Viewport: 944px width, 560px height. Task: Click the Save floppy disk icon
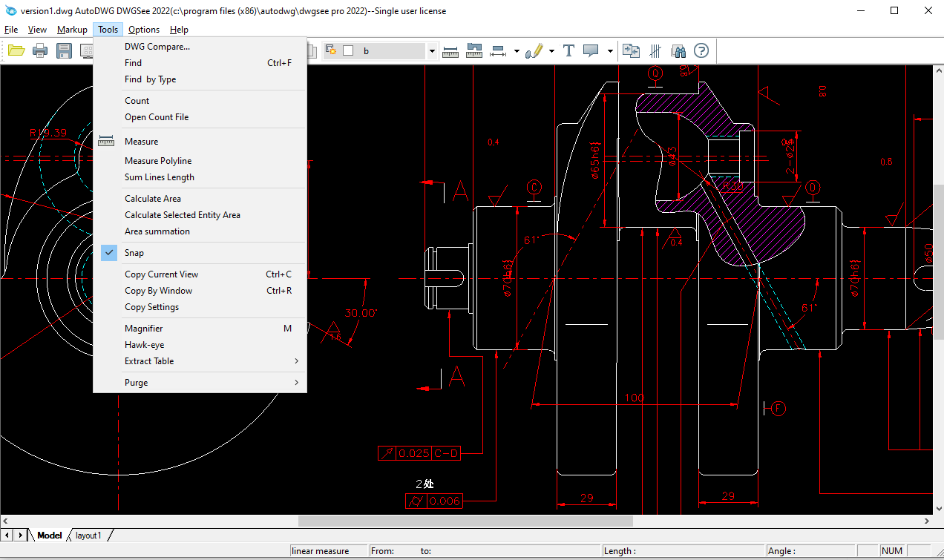point(64,51)
